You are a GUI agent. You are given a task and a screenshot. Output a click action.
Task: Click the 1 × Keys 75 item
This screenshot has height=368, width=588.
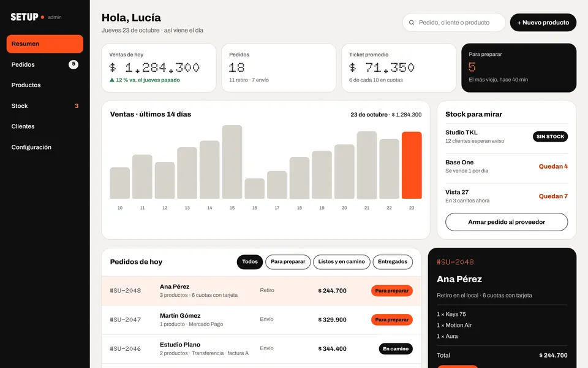point(451,314)
